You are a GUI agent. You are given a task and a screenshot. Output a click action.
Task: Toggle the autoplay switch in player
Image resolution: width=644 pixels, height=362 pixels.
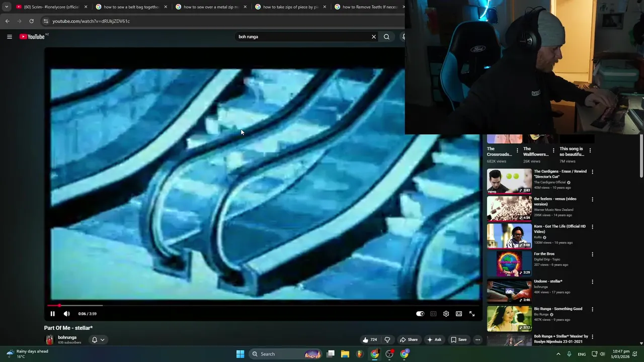tap(420, 314)
